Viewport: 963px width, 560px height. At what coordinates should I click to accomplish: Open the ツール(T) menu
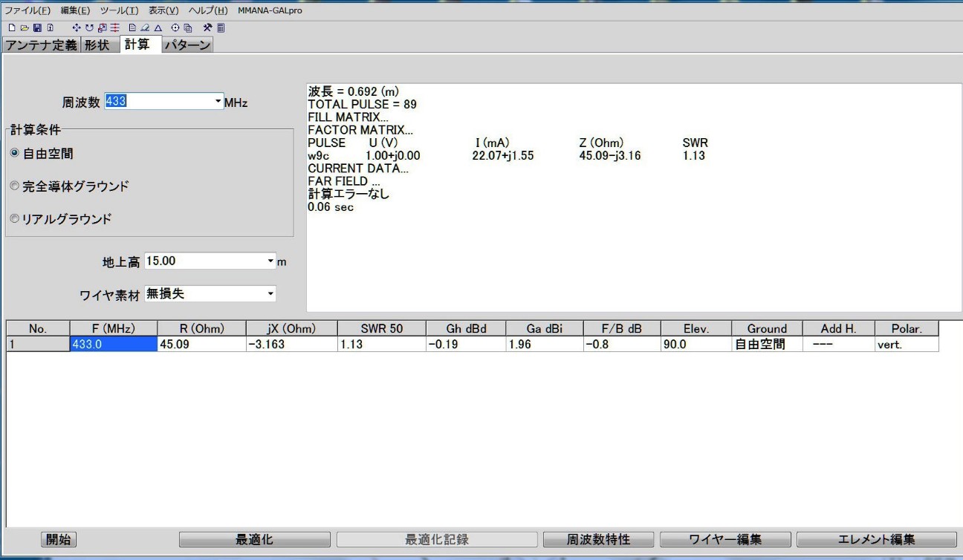point(119,10)
